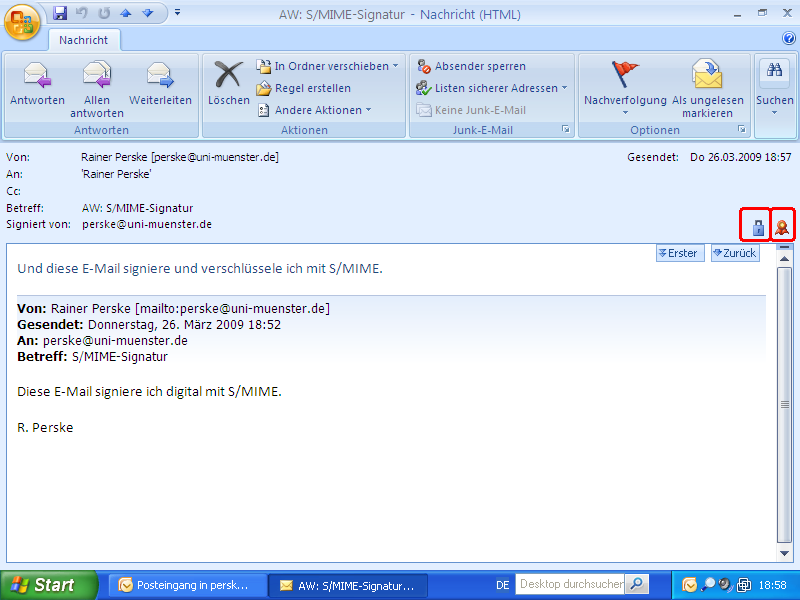Click the Erster navigation button
Viewport: 800px width, 600px height.
click(x=679, y=253)
